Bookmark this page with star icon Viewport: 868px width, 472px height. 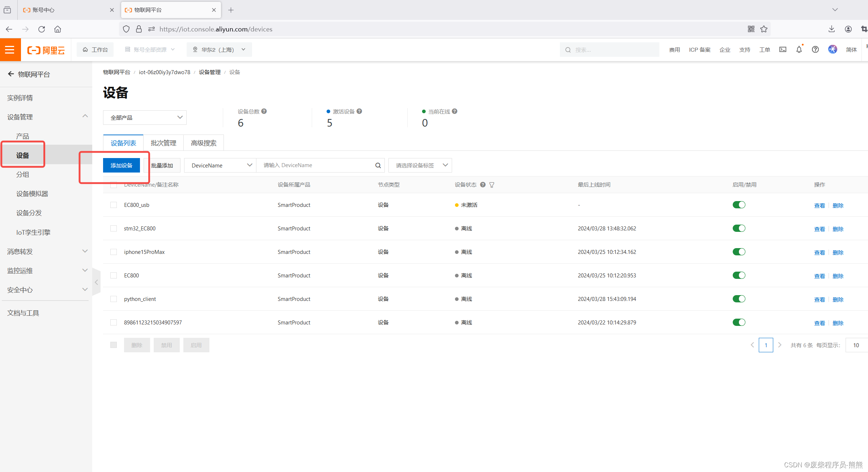tap(764, 29)
